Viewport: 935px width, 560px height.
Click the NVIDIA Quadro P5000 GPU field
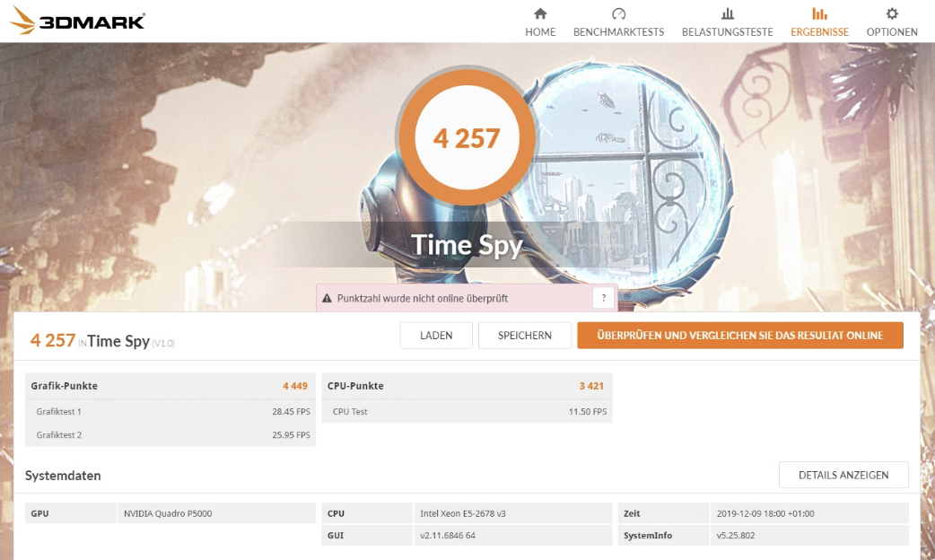point(216,513)
